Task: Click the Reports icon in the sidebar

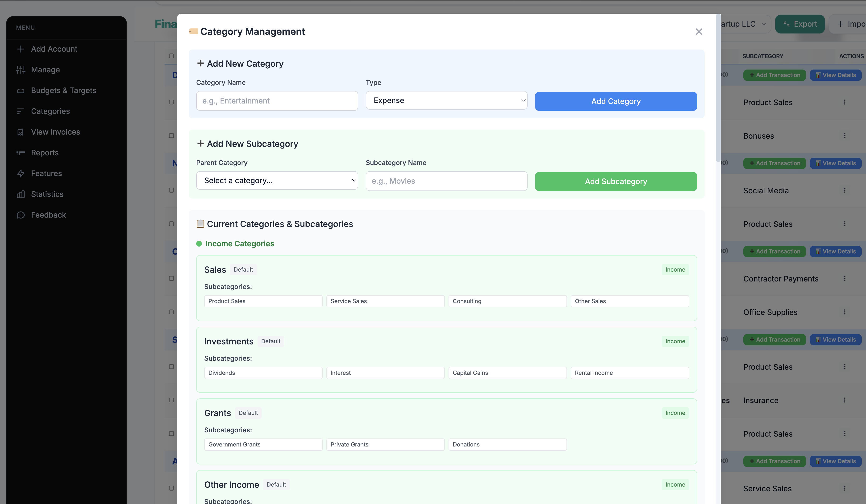Action: [21, 153]
